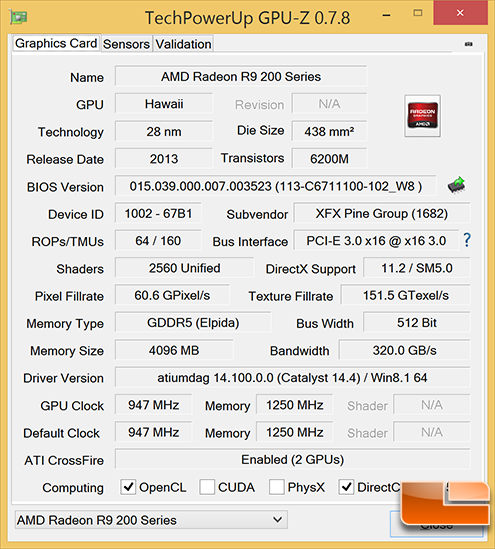Viewport: 495px width, 549px height.
Task: Click the DirectX Support value 11.2 / SM5.0
Action: click(x=417, y=268)
